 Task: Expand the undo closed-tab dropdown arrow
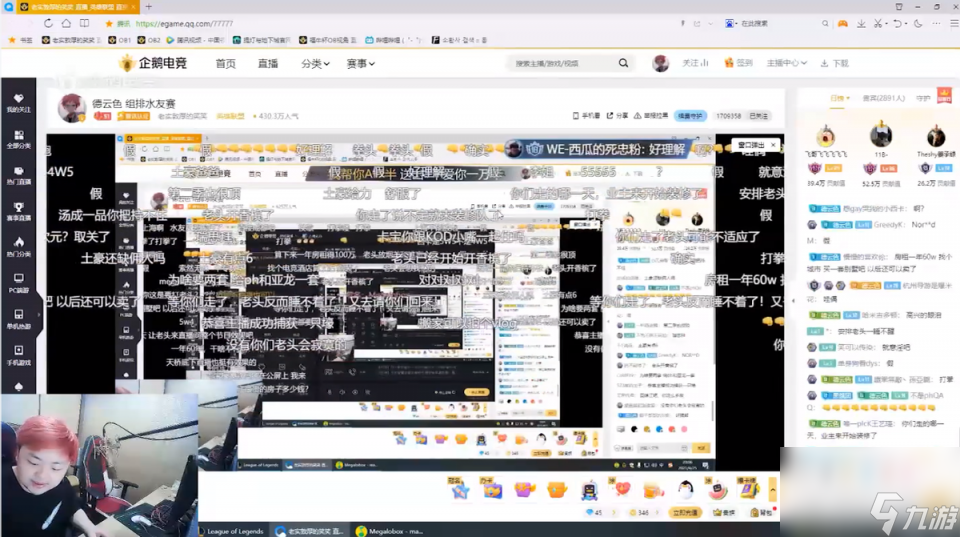pyautogui.click(x=905, y=24)
